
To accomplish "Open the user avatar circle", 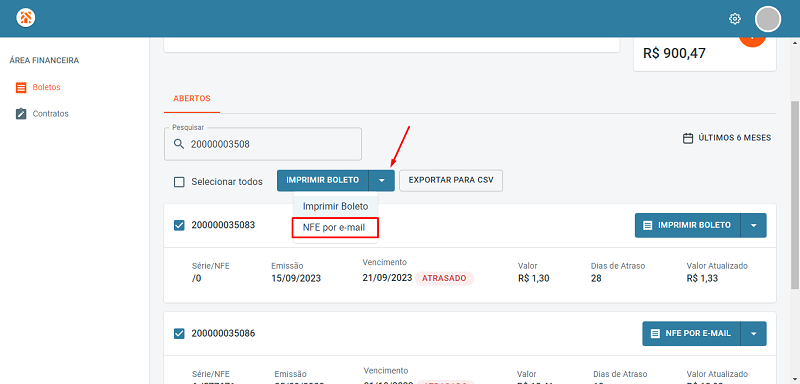I will coord(768,19).
